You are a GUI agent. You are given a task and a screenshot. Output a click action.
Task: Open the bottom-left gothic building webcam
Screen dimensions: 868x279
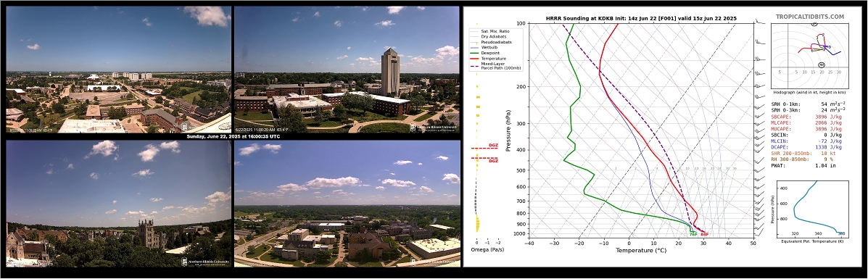point(118,204)
